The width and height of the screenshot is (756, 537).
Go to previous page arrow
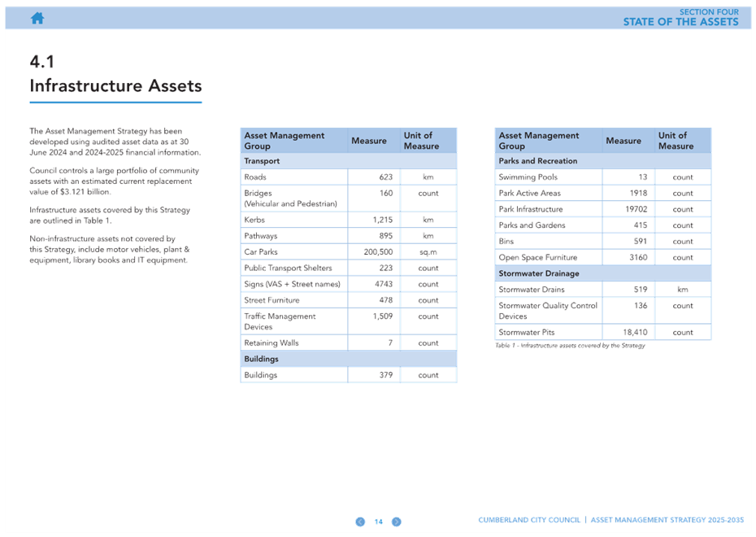click(360, 522)
